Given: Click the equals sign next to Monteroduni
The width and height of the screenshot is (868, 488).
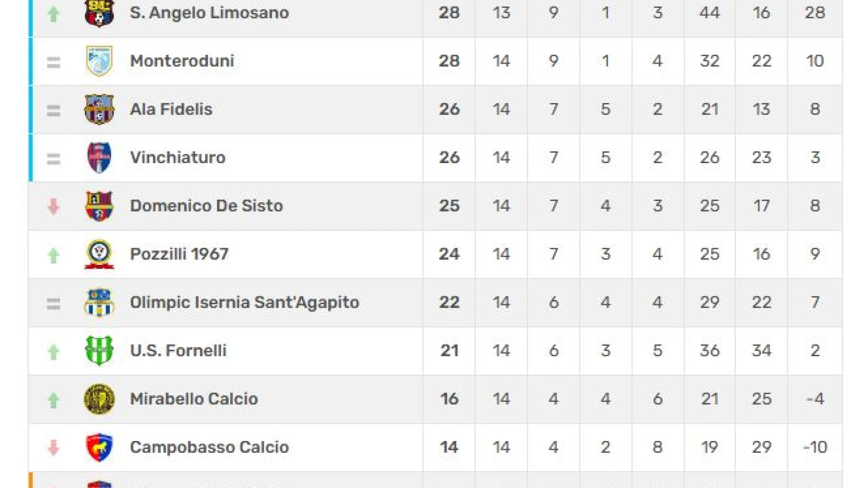Looking at the screenshot, I should pyautogui.click(x=53, y=62).
